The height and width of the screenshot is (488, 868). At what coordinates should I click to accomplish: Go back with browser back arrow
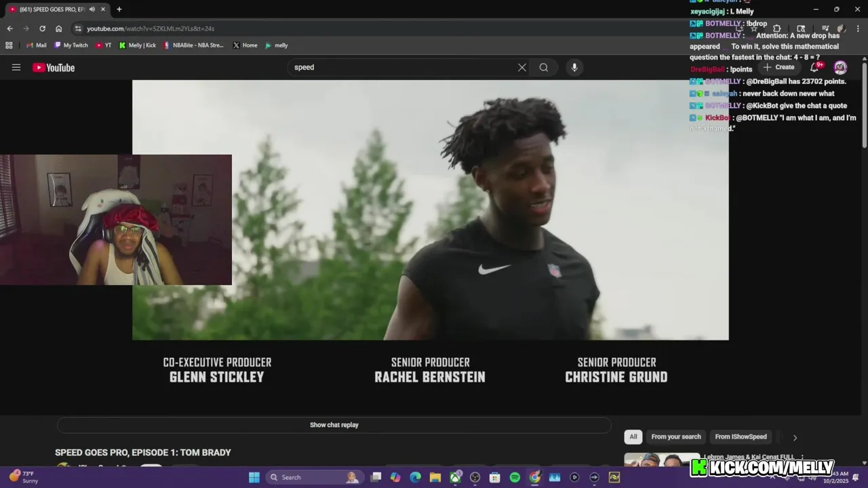tap(9, 28)
